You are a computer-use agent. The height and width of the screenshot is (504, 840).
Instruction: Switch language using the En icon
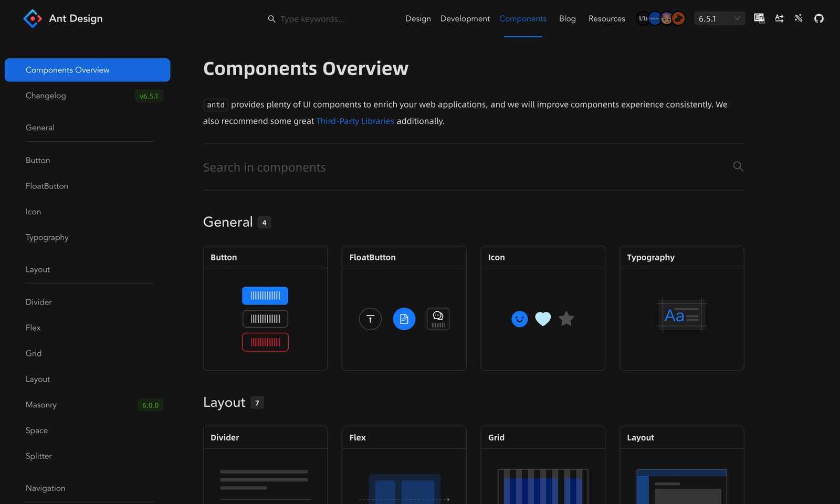[759, 18]
